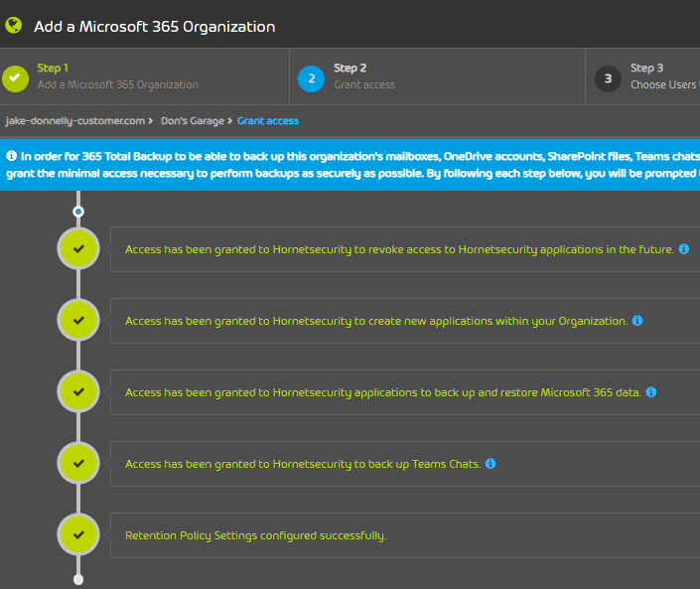
Task: Click the Step 3 dark number circle
Action: tap(608, 78)
